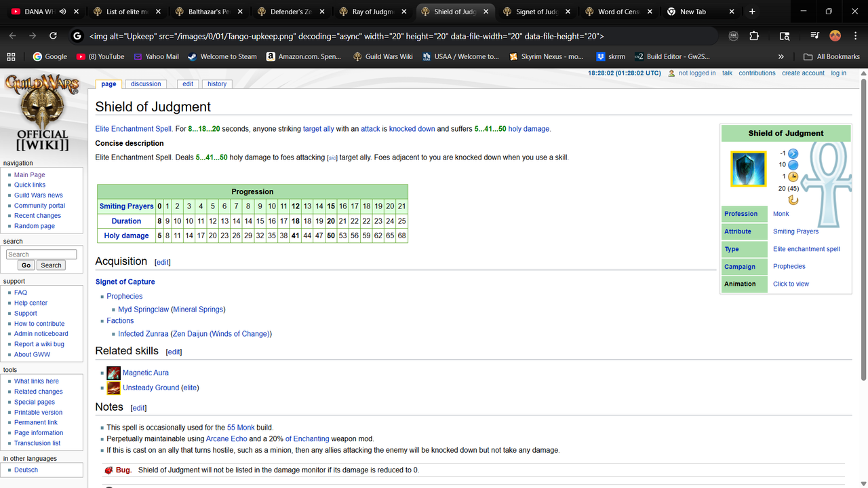
Task: Open the Mineral Springs link
Action: tap(198, 309)
